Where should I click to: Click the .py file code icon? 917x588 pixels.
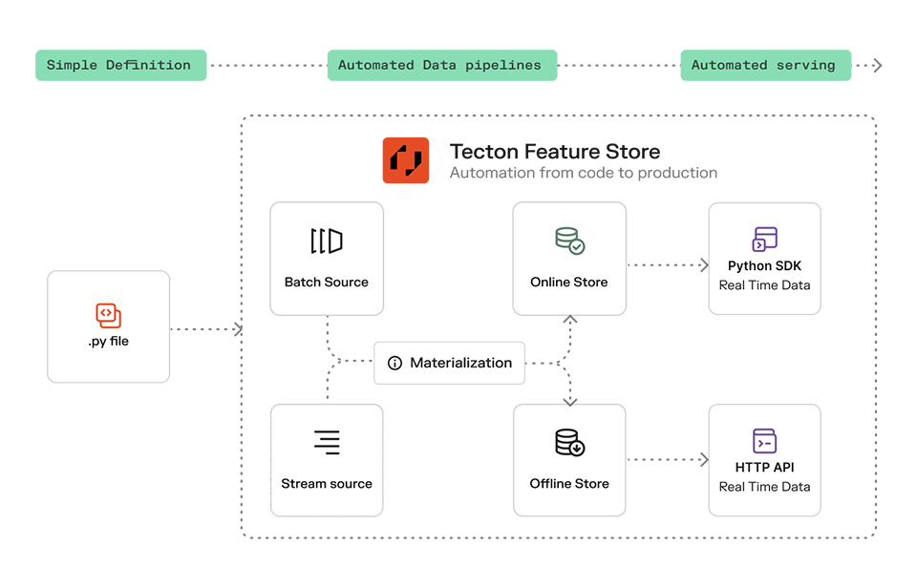point(108,316)
